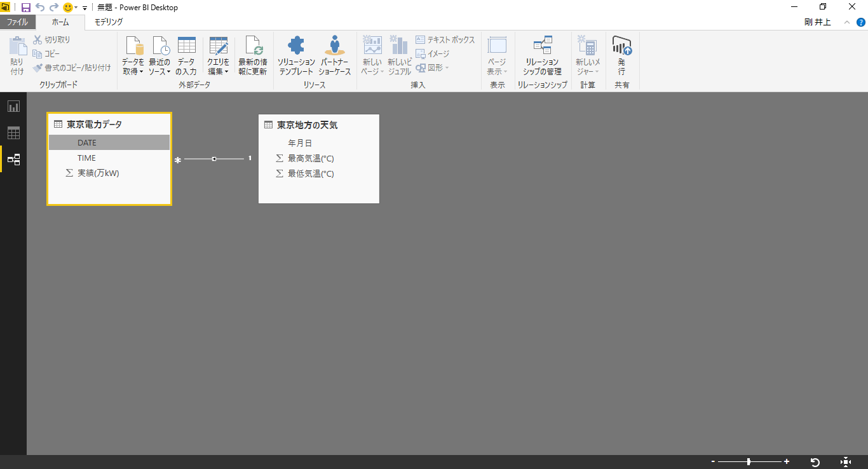The width and height of the screenshot is (868, 469).
Task: Click コピー copy button
Action: [46, 53]
